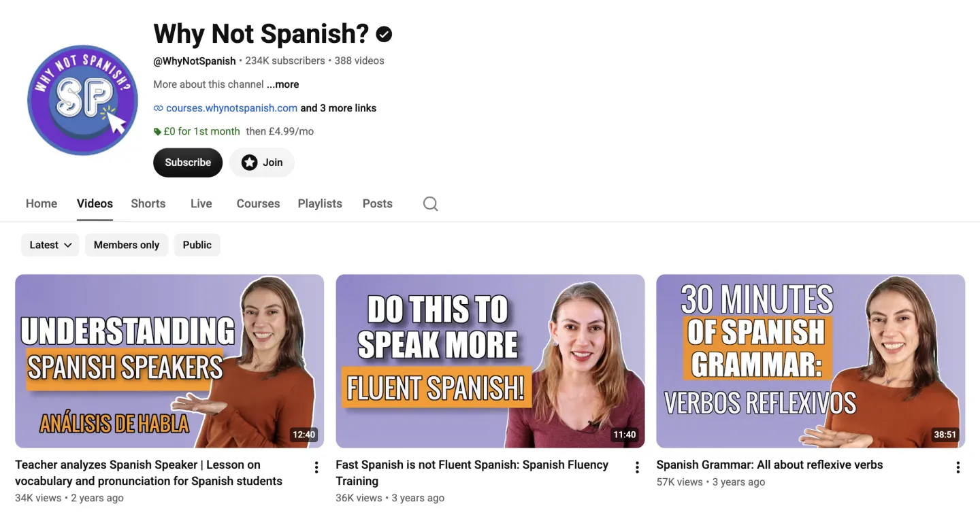Open the Posts tab
980x519 pixels.
click(x=378, y=203)
